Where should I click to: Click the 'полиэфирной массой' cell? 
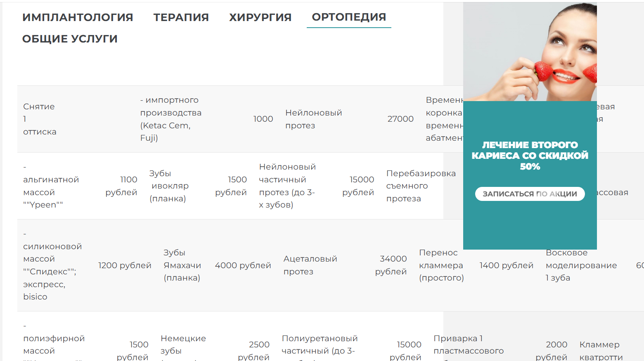54,342
